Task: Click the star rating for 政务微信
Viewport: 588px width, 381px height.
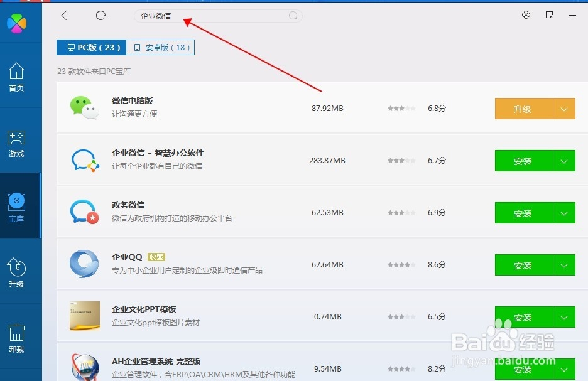Action: (x=401, y=212)
